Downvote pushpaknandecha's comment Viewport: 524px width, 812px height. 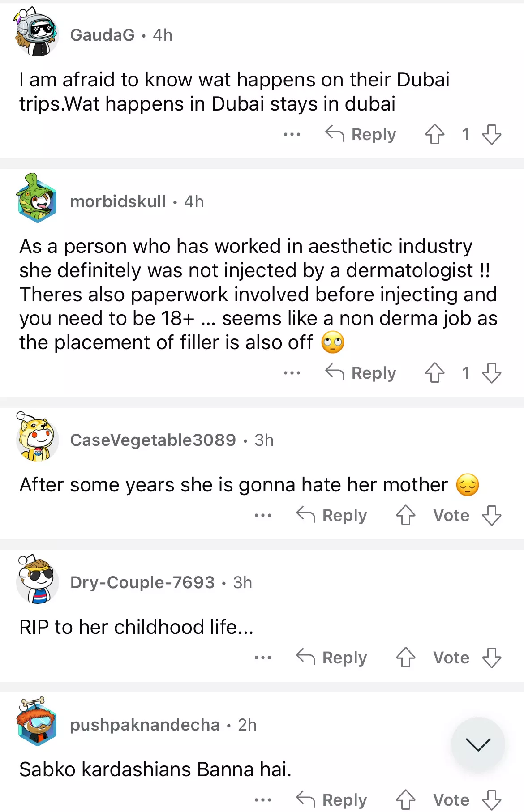coord(491,800)
